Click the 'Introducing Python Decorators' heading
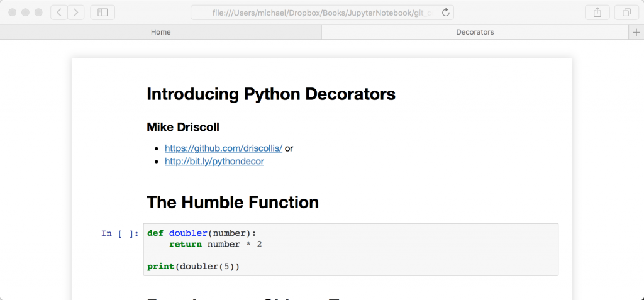Viewport: 644px width, 300px height. pos(270,94)
